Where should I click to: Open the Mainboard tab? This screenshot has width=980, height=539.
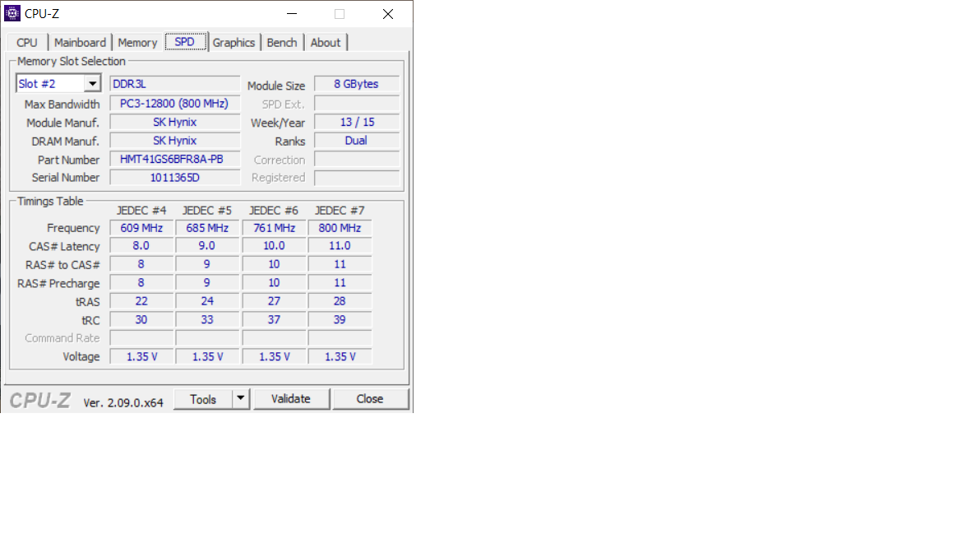coord(80,43)
